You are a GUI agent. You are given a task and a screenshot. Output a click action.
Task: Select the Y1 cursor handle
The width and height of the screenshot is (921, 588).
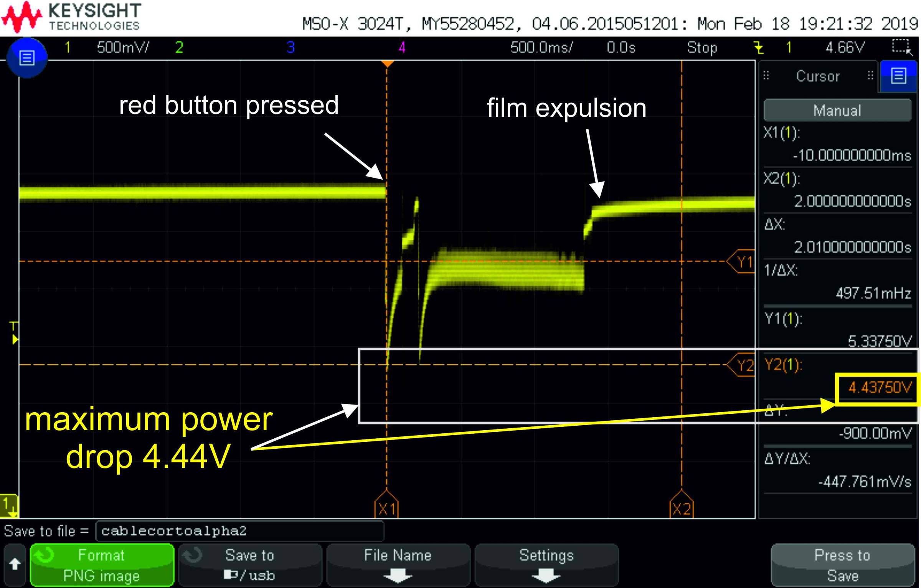[741, 261]
